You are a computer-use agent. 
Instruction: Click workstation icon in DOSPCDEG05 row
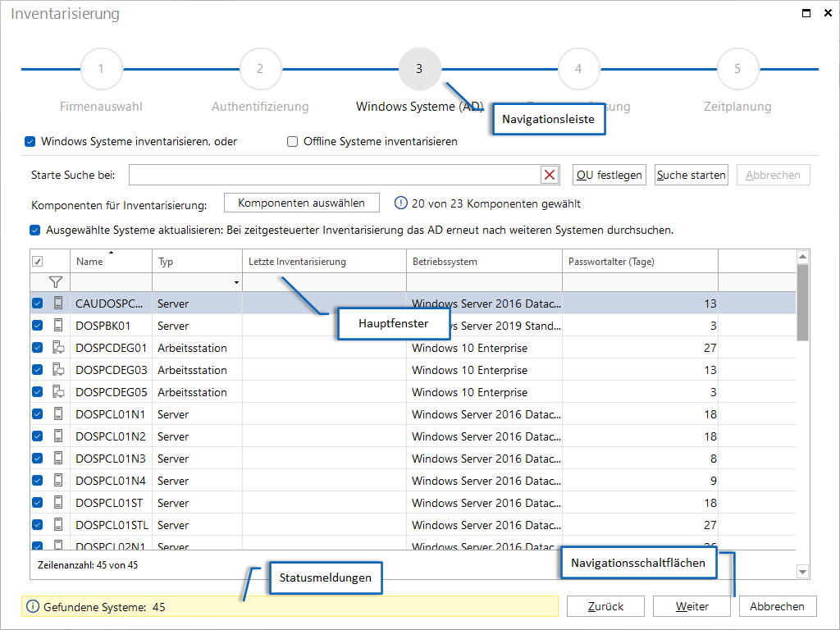[x=58, y=391]
